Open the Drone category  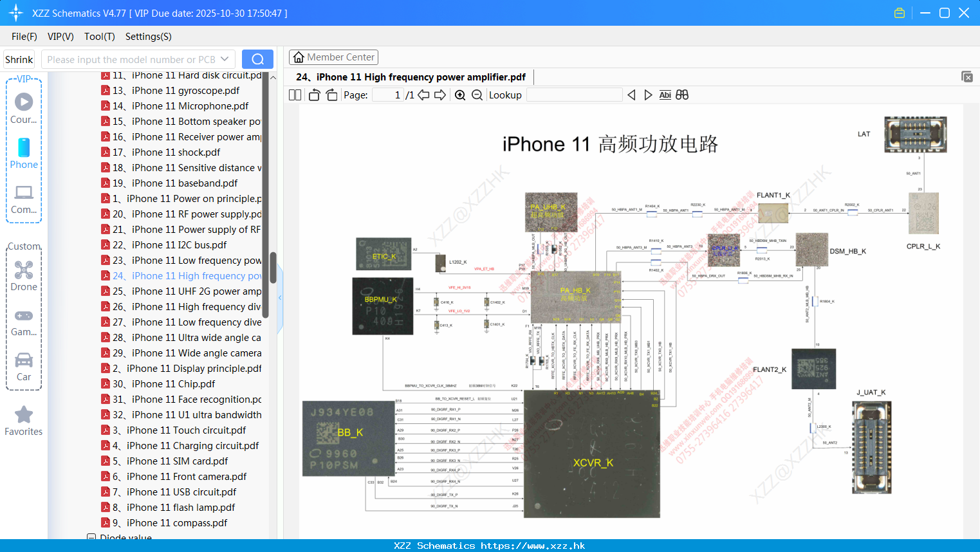tap(24, 276)
